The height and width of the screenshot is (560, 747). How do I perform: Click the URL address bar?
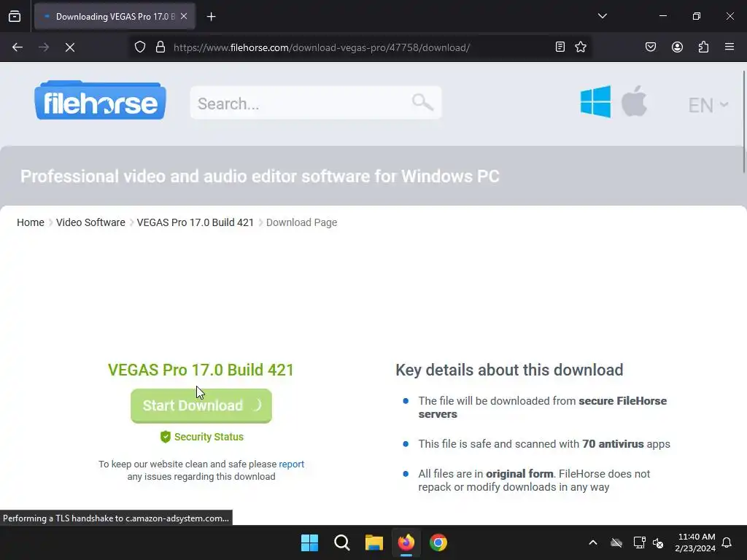tap(322, 47)
